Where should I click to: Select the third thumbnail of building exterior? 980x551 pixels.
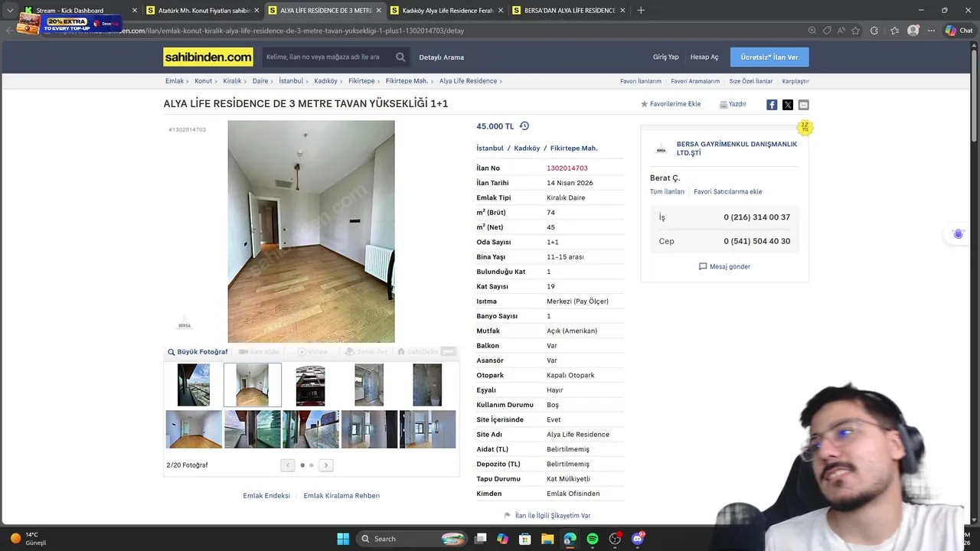(x=311, y=385)
